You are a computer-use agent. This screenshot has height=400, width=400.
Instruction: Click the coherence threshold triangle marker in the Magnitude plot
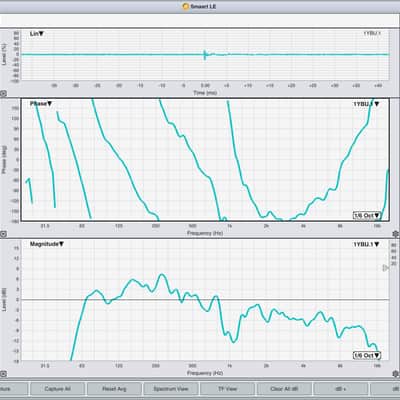[x=385, y=268]
